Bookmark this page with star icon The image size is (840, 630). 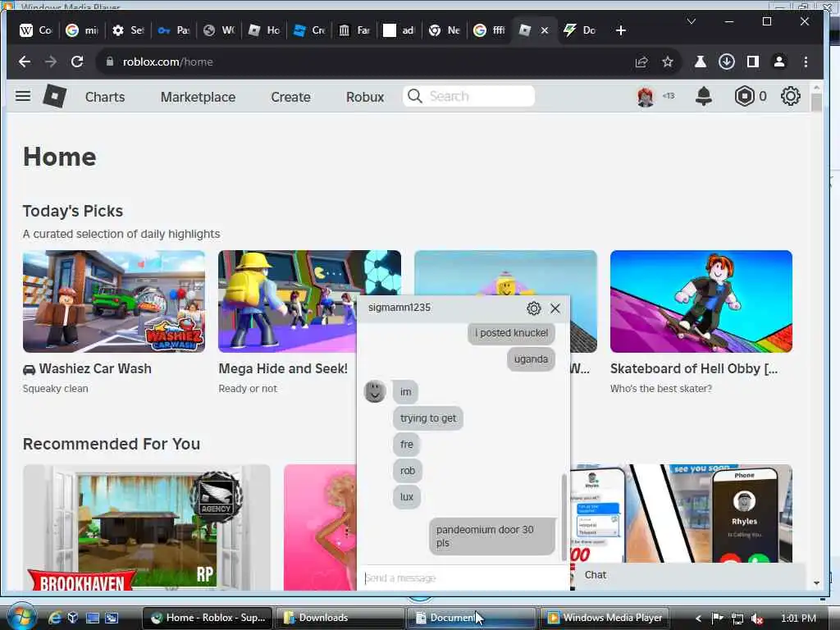coord(668,62)
